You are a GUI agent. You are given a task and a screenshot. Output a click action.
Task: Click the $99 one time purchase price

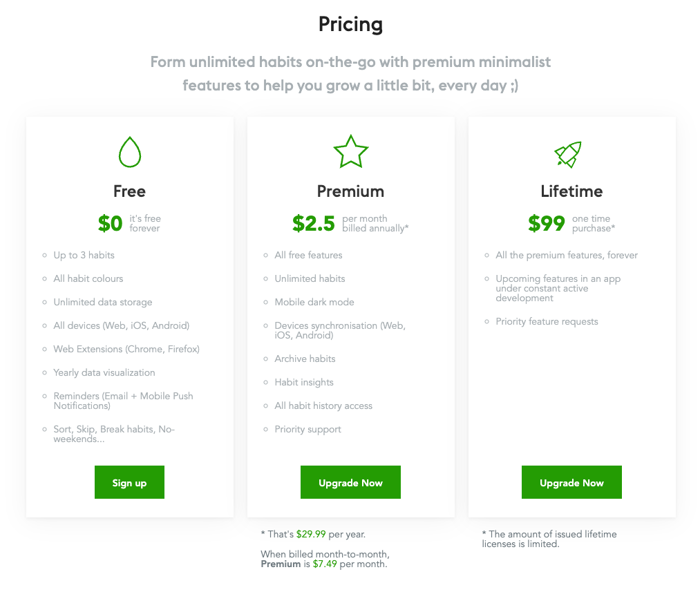546,223
